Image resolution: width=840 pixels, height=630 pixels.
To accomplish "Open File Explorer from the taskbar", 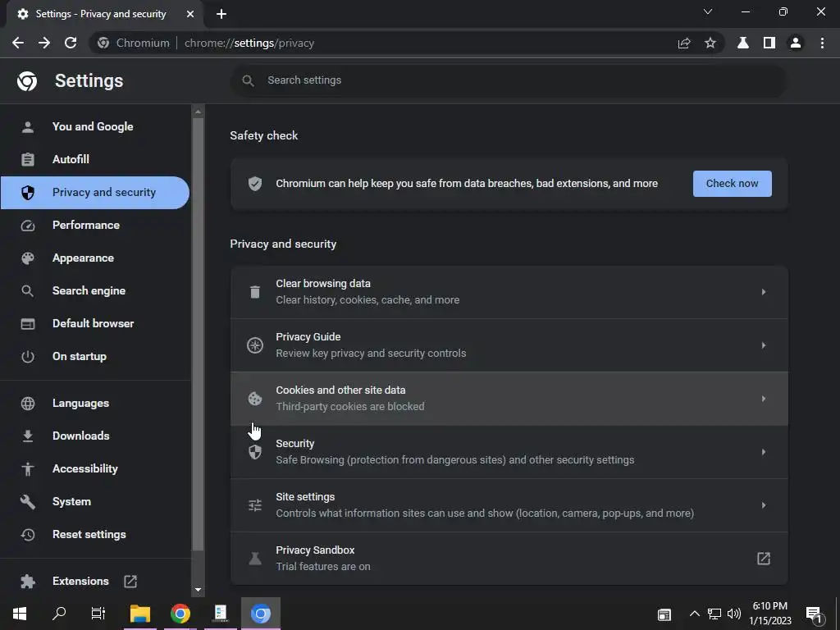I will (140, 614).
